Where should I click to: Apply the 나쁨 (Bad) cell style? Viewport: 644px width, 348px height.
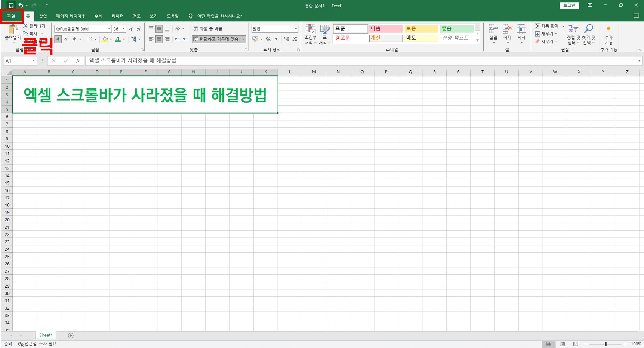point(386,29)
